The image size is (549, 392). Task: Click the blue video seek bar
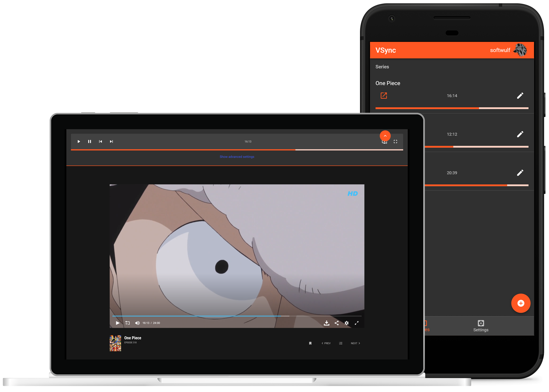click(x=237, y=316)
